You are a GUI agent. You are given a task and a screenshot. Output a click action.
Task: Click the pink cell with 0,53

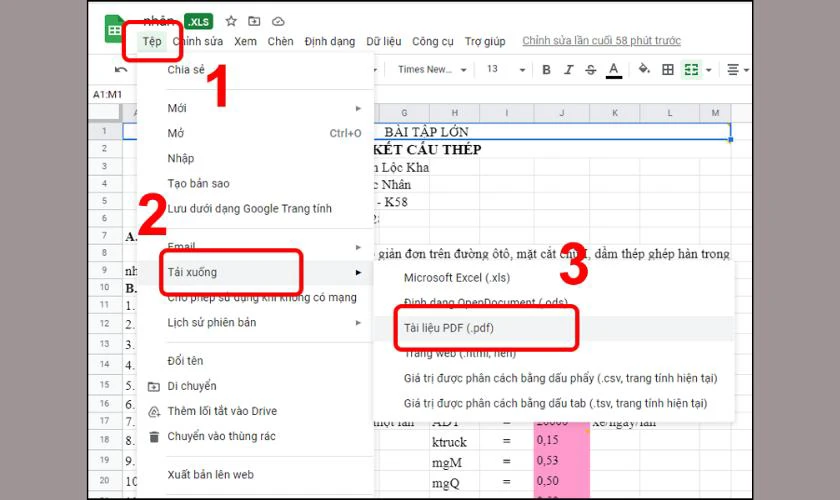561,461
